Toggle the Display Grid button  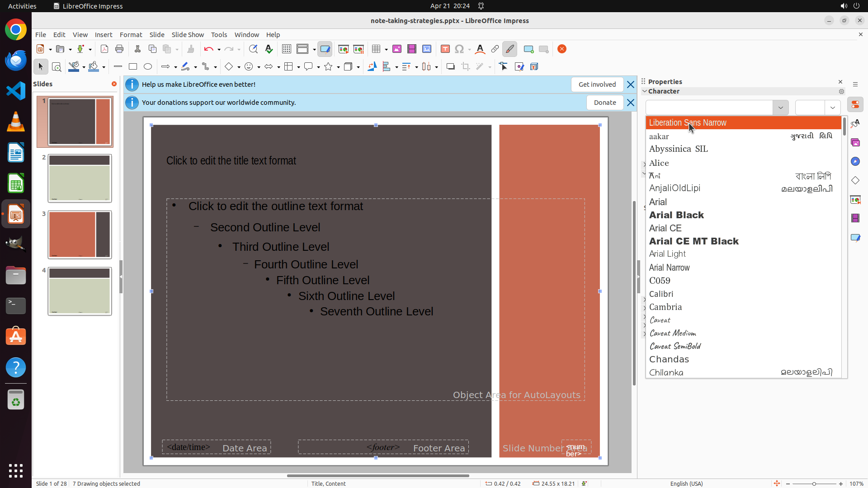pyautogui.click(x=287, y=49)
